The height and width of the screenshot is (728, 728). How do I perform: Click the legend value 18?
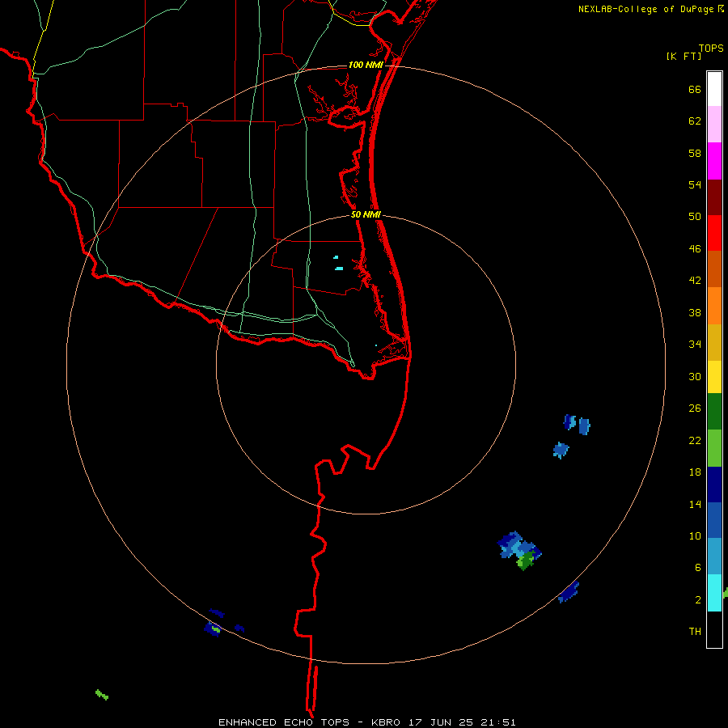point(695,472)
